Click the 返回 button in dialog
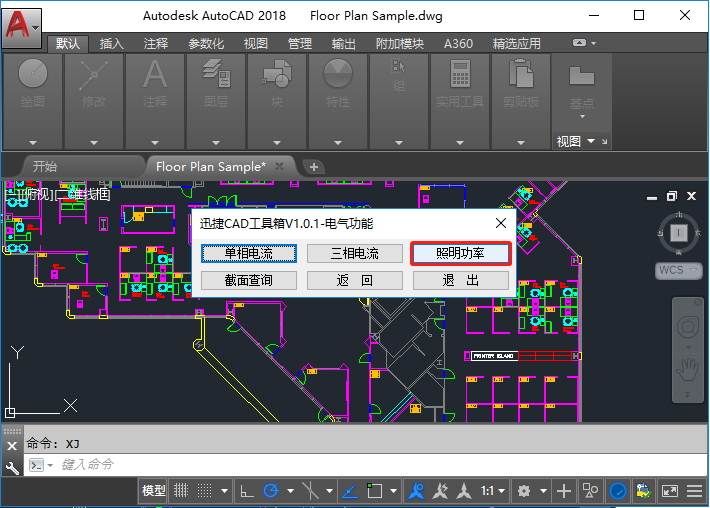 click(355, 280)
